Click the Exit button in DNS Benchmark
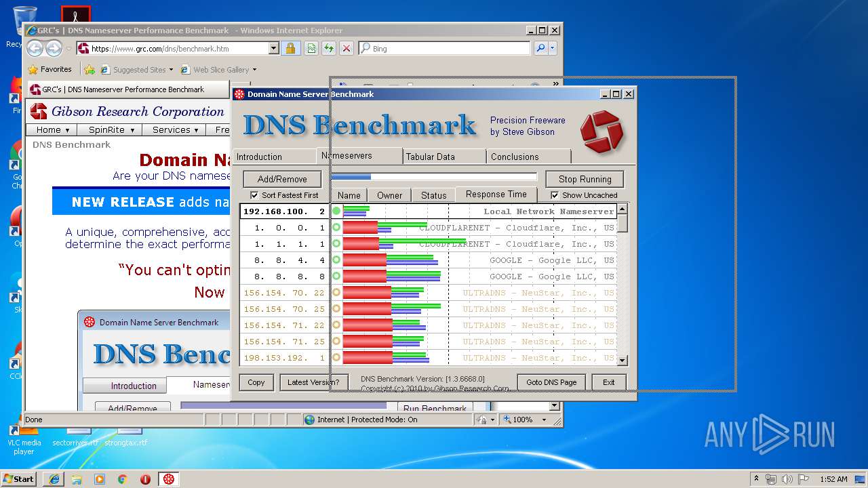 point(609,382)
